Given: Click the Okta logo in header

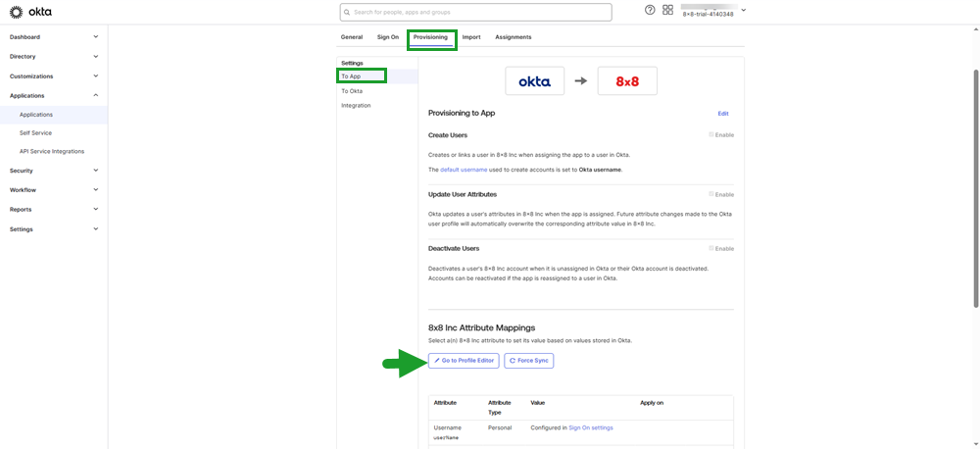Looking at the screenshot, I should click(30, 11).
